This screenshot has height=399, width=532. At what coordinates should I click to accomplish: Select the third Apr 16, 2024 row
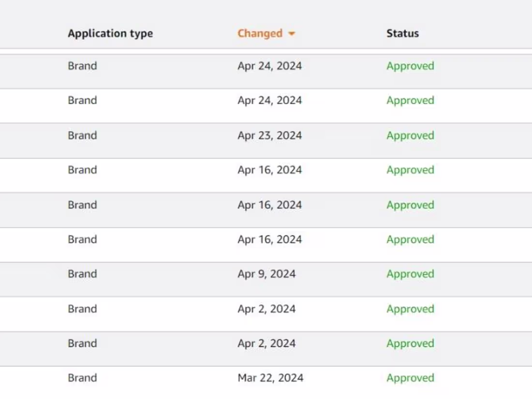[270, 239]
